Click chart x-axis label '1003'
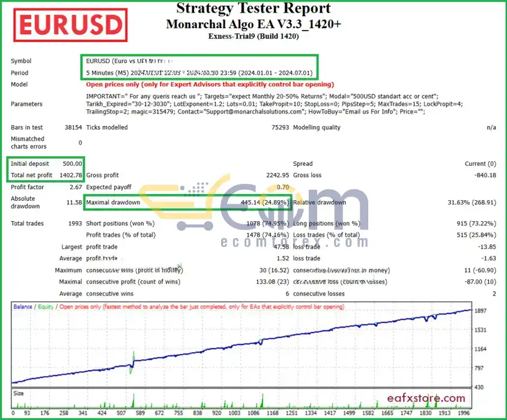Image resolution: width=507 pixels, height=420 pixels. (234, 413)
